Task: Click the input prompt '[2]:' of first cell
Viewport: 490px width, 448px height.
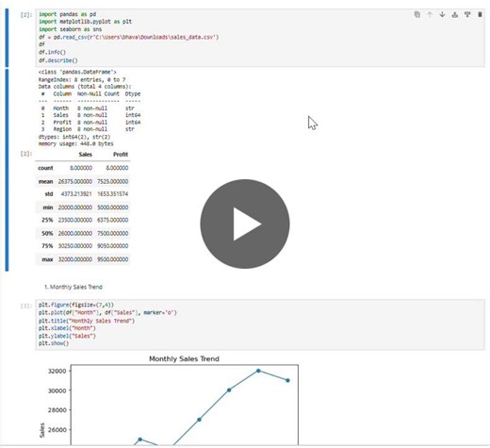Action: (26, 14)
